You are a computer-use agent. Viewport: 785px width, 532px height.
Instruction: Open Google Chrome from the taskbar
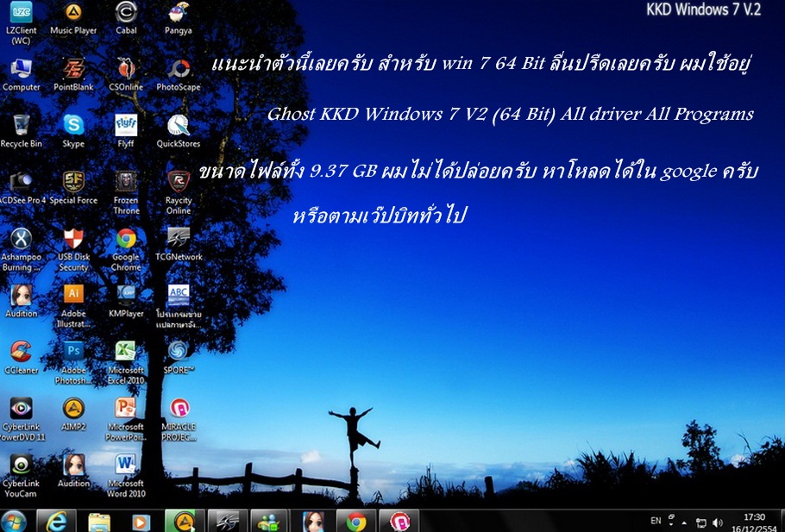point(355,522)
